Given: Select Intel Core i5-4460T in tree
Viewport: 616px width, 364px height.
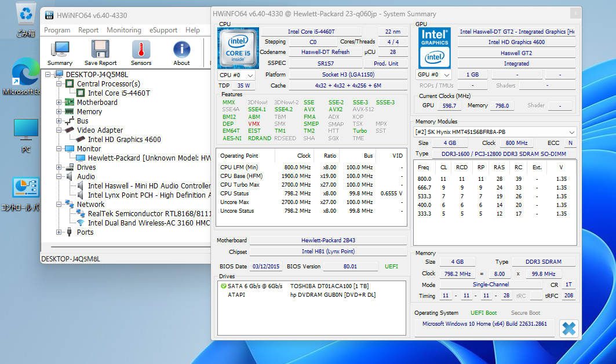Looking at the screenshot, I should coord(119,93).
